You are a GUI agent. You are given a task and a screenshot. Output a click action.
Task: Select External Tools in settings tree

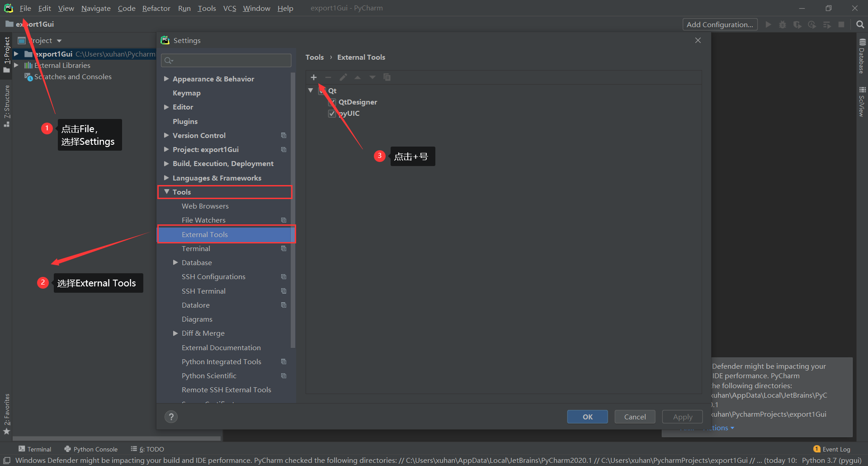point(226,234)
